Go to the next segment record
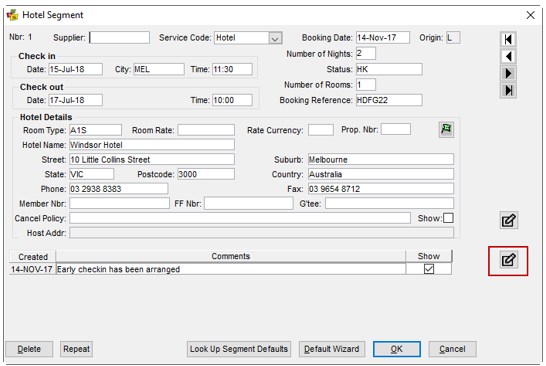546x366 pixels. coord(508,73)
